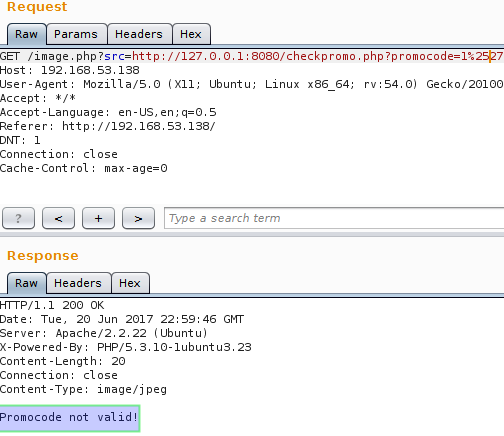Image resolution: width=504 pixels, height=436 pixels.
Task: Click the highlighted 'Promocode not valid!' text
Action: pos(69,418)
